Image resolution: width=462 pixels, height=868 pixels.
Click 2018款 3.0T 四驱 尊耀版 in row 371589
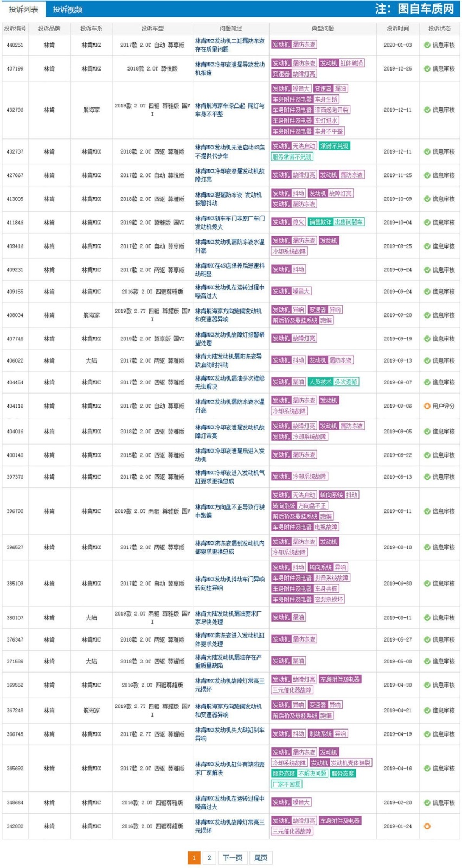152,662
